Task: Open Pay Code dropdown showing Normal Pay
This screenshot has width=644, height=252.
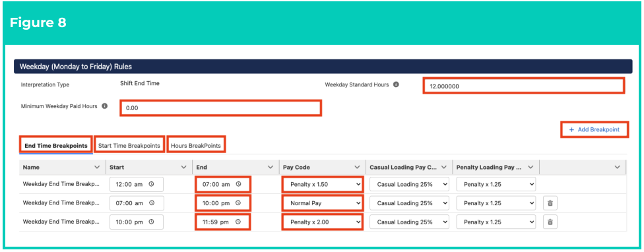Action: 323,203
